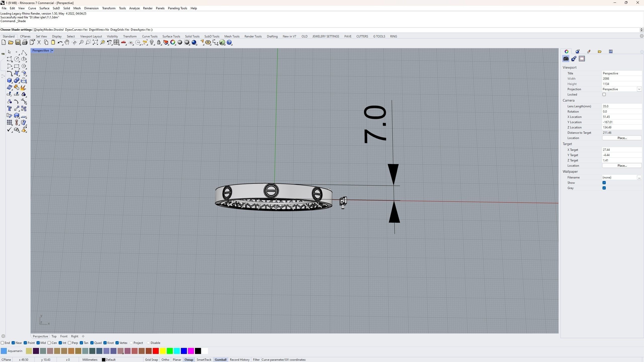This screenshot has height=362, width=644.
Task: Select the Pan hand tool
Action: [x=67, y=42]
